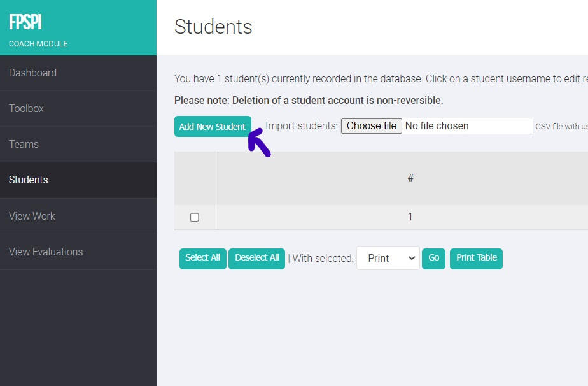Go to View Work
Viewport: 588px width, 386px height.
32,216
